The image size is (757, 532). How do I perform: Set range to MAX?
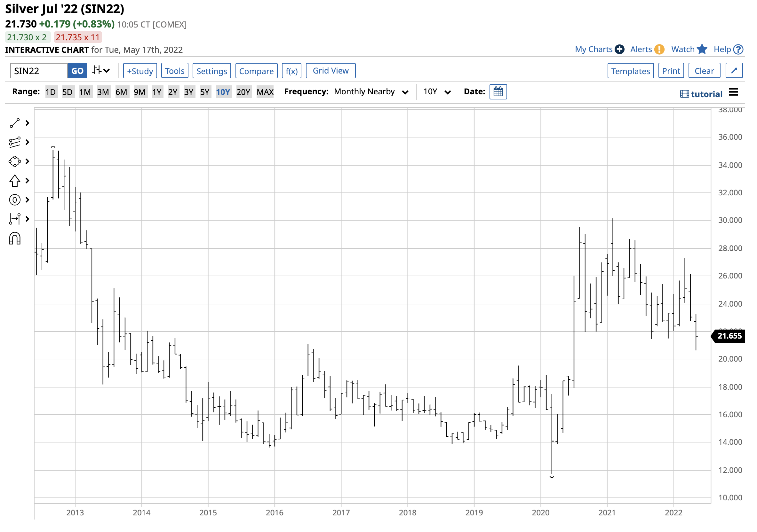click(x=266, y=92)
